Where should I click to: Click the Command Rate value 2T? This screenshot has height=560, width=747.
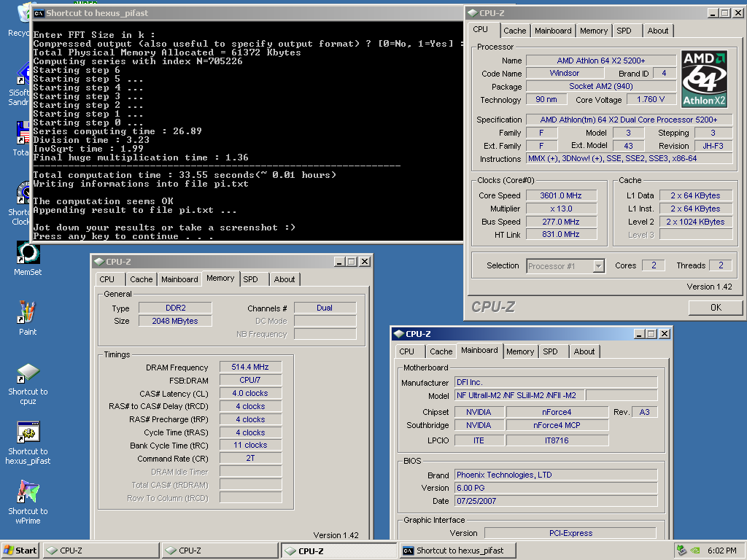[x=250, y=458]
